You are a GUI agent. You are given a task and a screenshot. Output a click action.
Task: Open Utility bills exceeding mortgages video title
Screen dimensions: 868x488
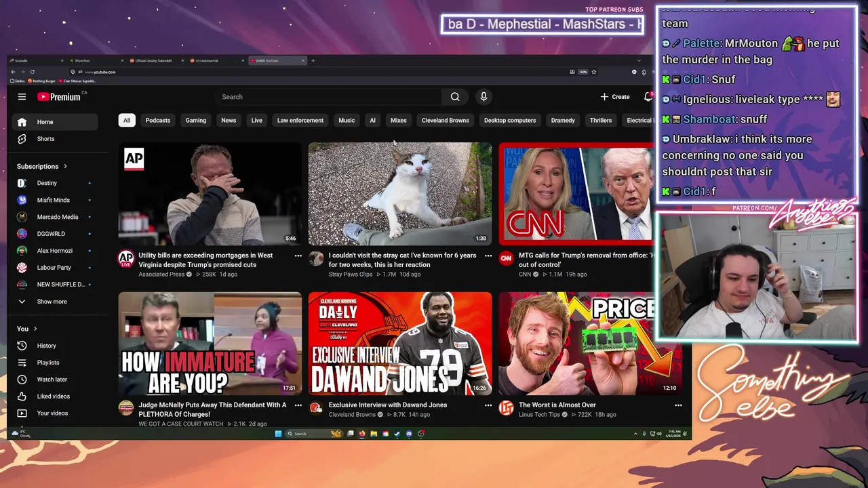(205, 260)
